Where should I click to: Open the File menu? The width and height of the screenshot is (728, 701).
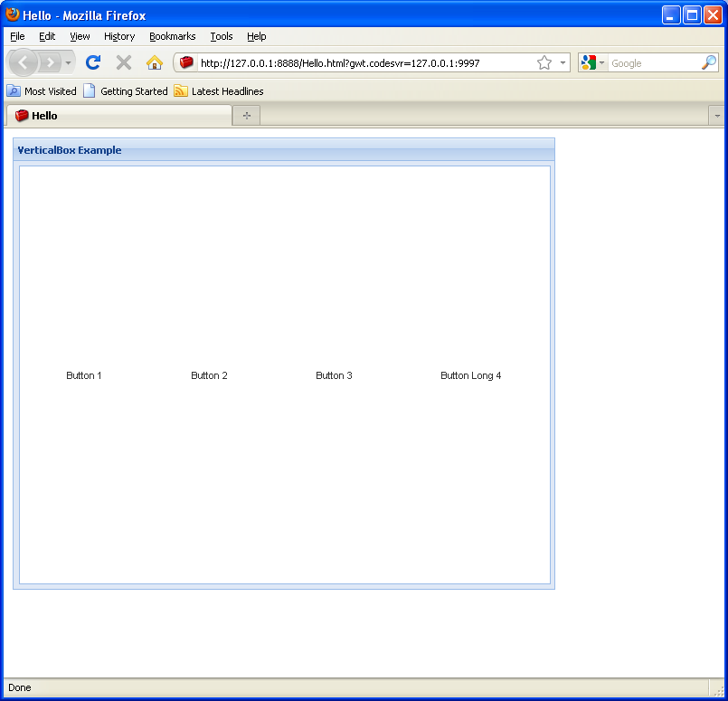click(17, 36)
